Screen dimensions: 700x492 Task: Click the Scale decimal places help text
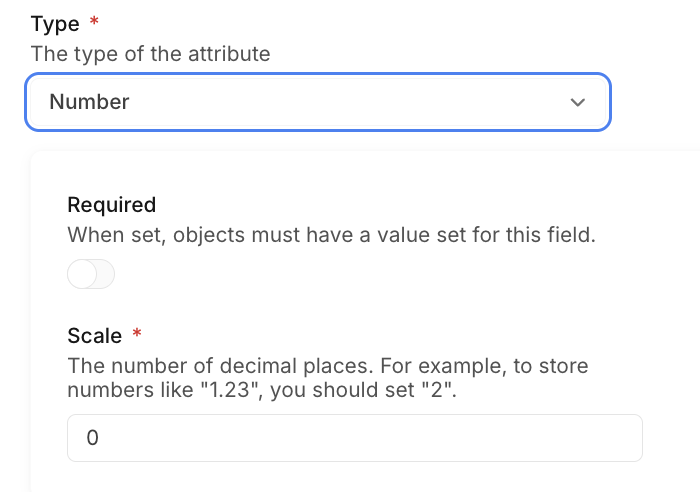pyautogui.click(x=327, y=366)
